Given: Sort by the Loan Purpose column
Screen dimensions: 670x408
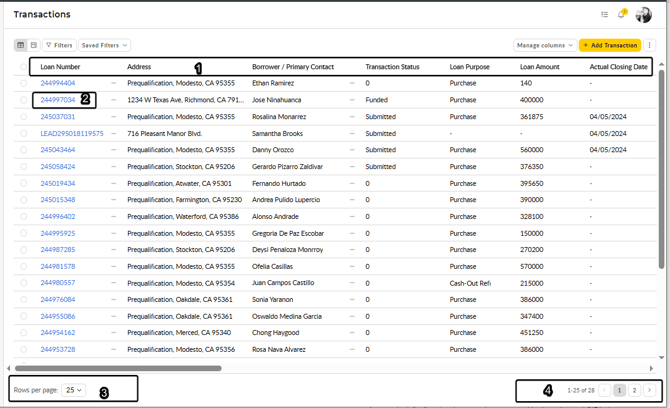Looking at the screenshot, I should coord(470,67).
